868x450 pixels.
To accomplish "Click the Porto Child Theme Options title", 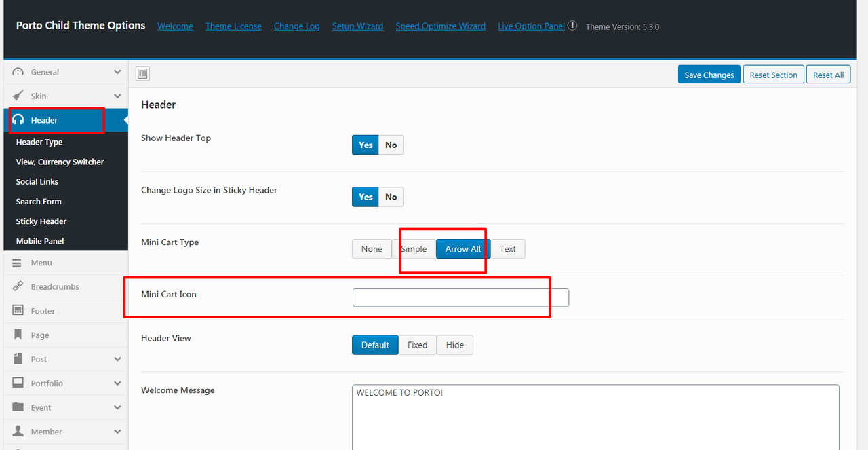I will click(81, 25).
